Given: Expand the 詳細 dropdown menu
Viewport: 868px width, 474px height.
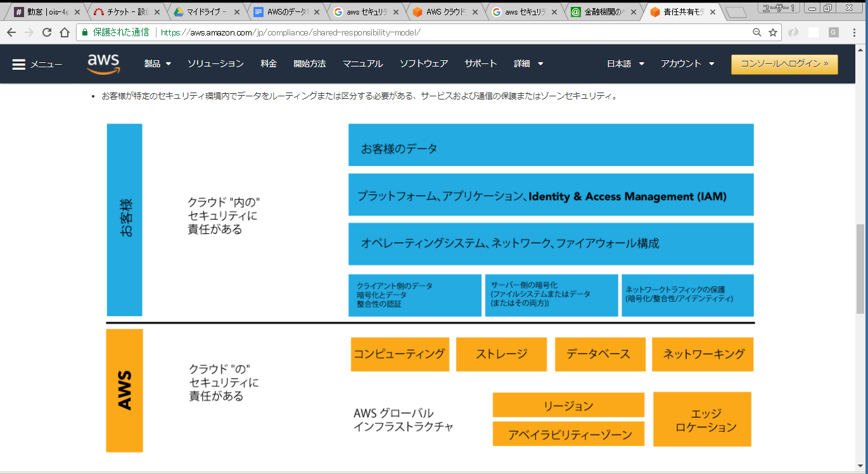Looking at the screenshot, I should coord(528,63).
